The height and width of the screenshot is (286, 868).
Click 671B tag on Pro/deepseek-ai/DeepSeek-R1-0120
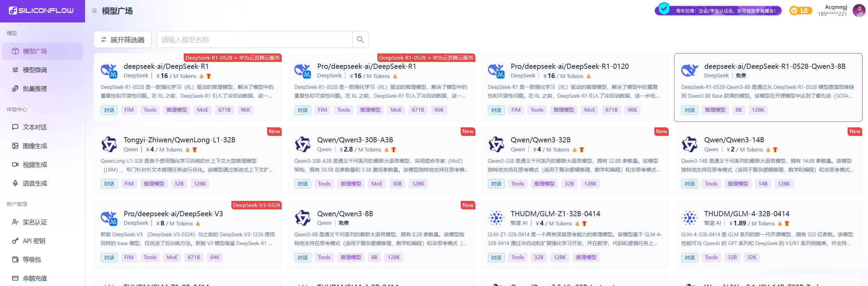pos(611,110)
